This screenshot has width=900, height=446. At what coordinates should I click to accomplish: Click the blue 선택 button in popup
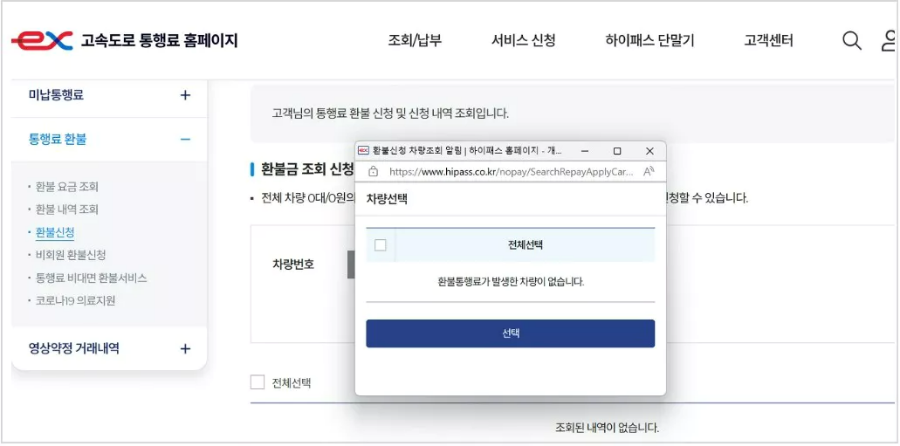[x=510, y=333]
